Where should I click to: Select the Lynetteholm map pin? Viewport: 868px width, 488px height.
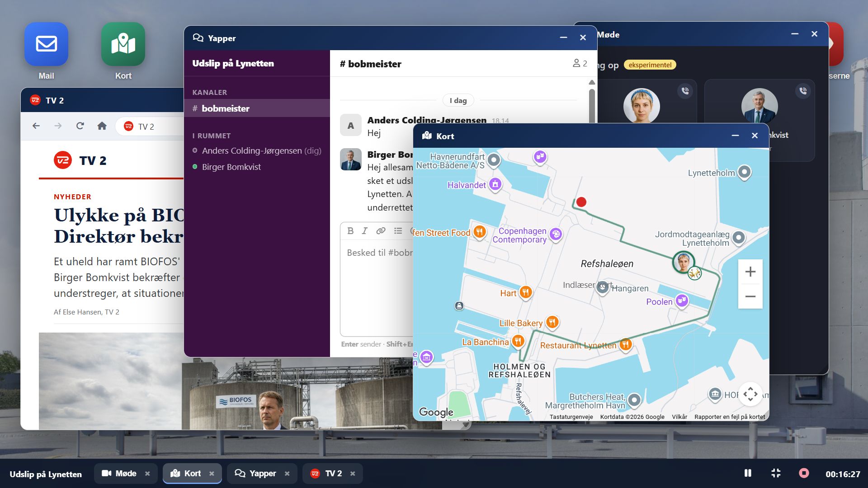coord(744,172)
